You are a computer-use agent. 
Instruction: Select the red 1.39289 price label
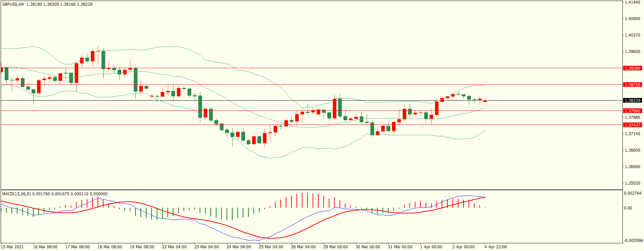(x=632, y=68)
